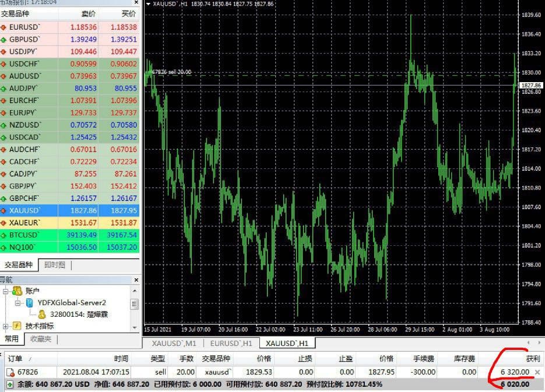The width and height of the screenshot is (545, 392).
Task: Click the order 67826 ticket icon
Action: click(x=10, y=372)
